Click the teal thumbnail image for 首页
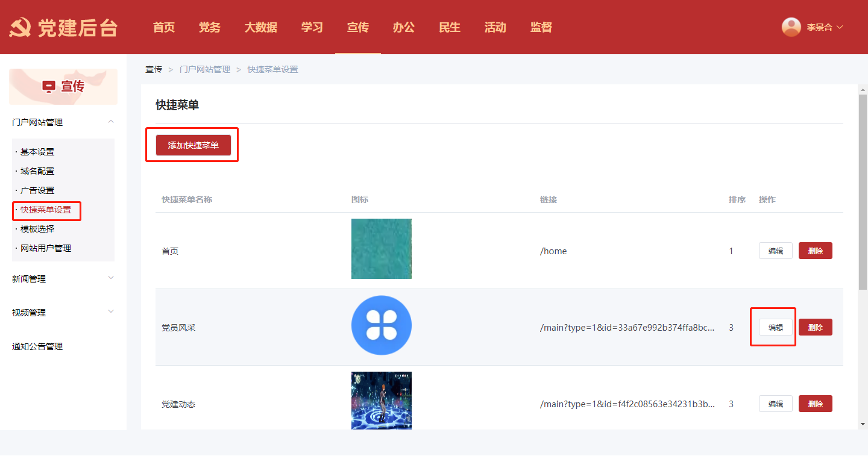The width and height of the screenshot is (868, 456). point(381,249)
